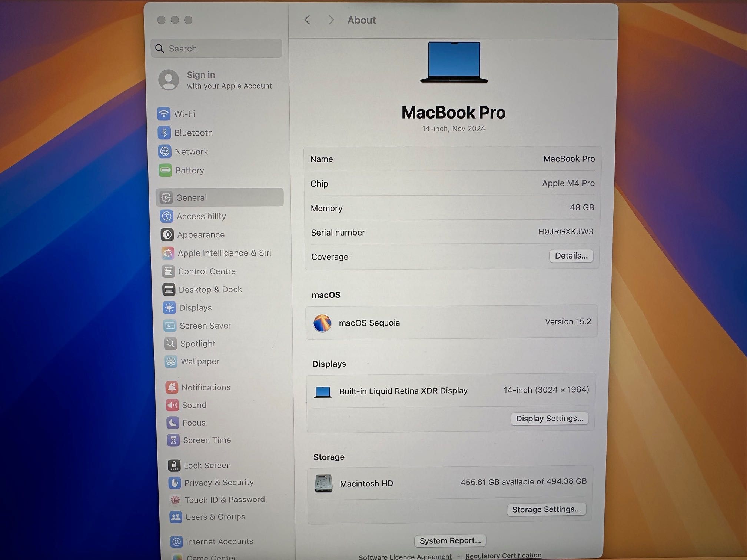Click the sidebar Search field
Image resolution: width=747 pixels, height=560 pixels.
(x=216, y=48)
